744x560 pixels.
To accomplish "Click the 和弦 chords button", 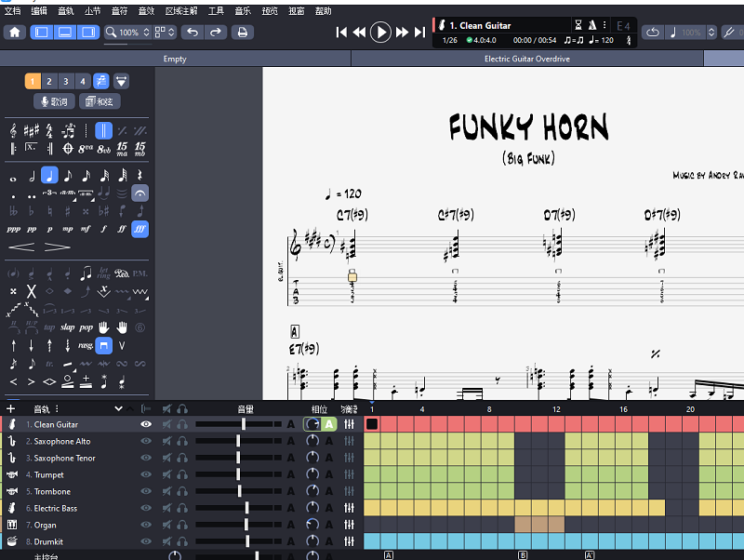I will 100,101.
